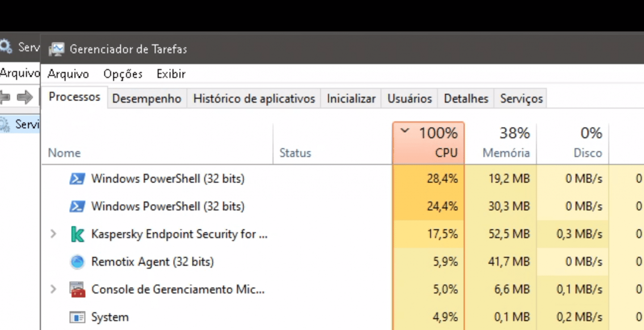Switch to the Histórico de aplicativos tab
Image resolution: width=644 pixels, height=330 pixels.
(254, 99)
